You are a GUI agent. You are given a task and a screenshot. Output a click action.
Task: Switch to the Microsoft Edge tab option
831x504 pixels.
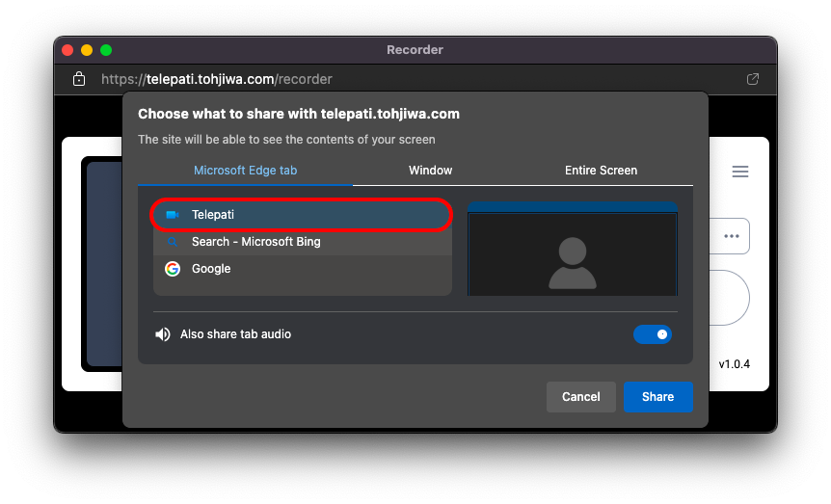pyautogui.click(x=245, y=171)
